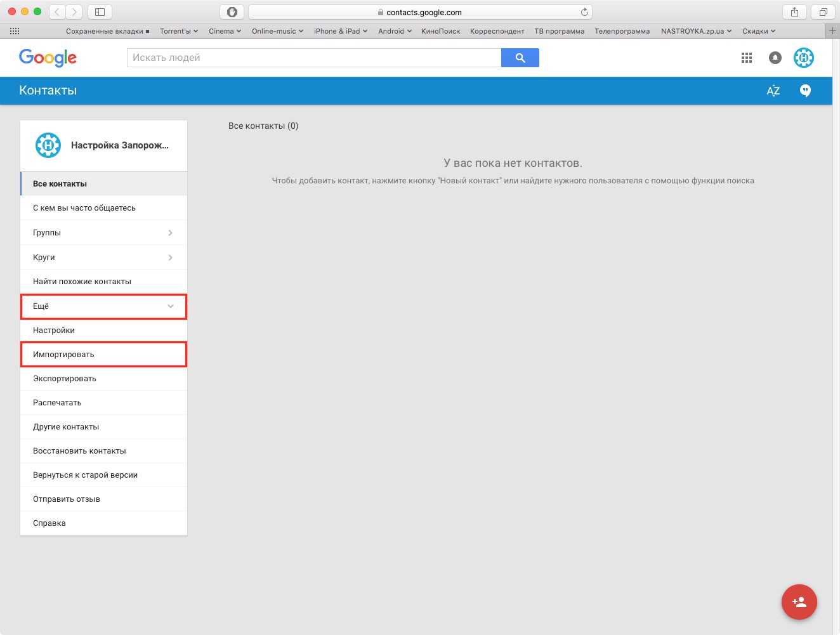Select Импортировать in the sidebar
The image size is (840, 635).
point(103,355)
